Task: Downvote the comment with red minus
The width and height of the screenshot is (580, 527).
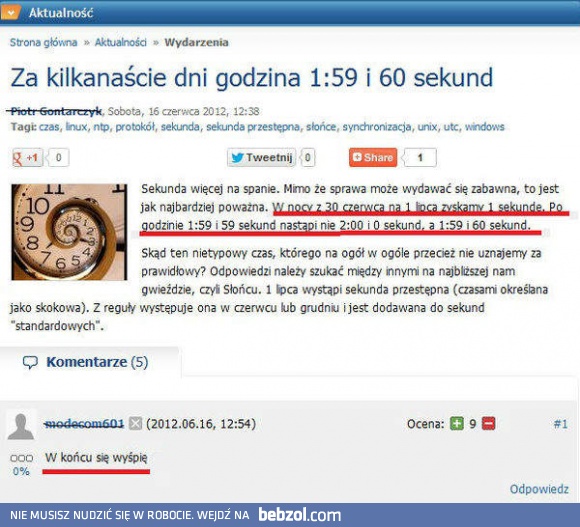Action: click(488, 424)
